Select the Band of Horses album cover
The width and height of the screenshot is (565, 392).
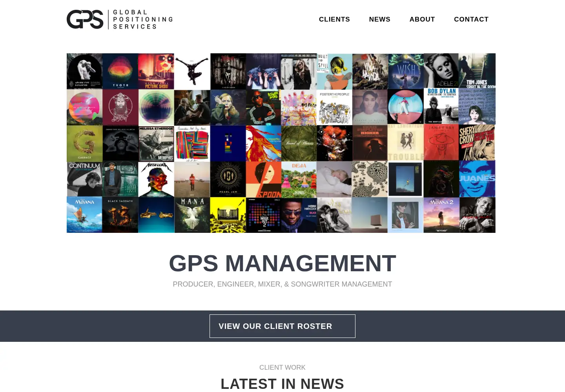(x=299, y=143)
